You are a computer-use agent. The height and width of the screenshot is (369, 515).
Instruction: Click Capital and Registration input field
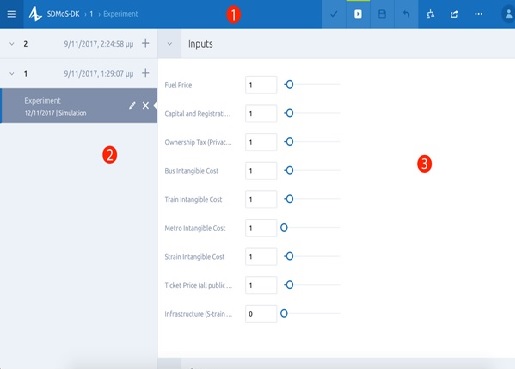[261, 113]
